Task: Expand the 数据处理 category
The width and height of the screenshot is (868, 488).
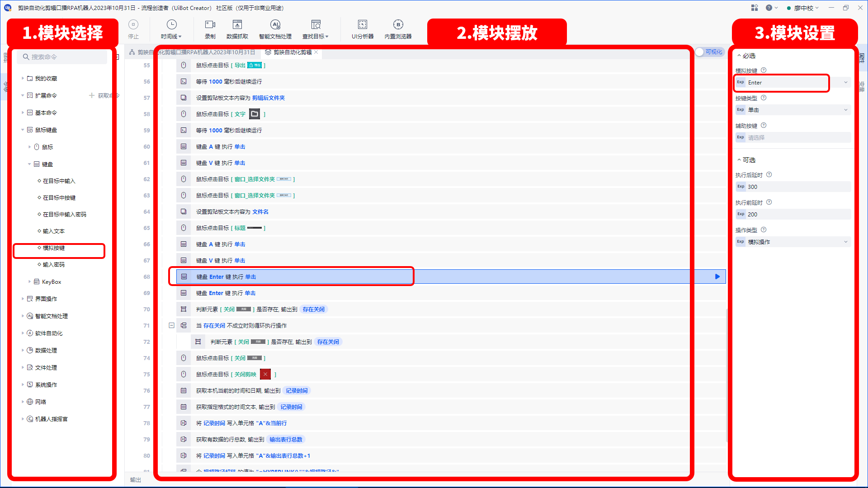Action: point(23,350)
